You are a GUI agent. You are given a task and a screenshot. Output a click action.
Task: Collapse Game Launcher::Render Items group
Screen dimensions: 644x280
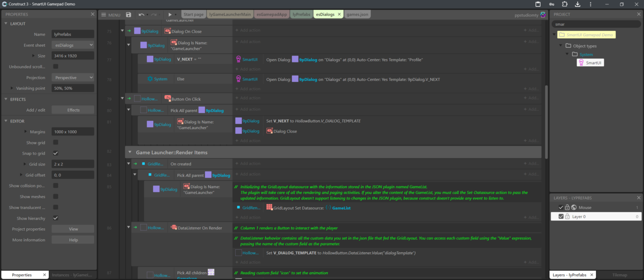130,153
